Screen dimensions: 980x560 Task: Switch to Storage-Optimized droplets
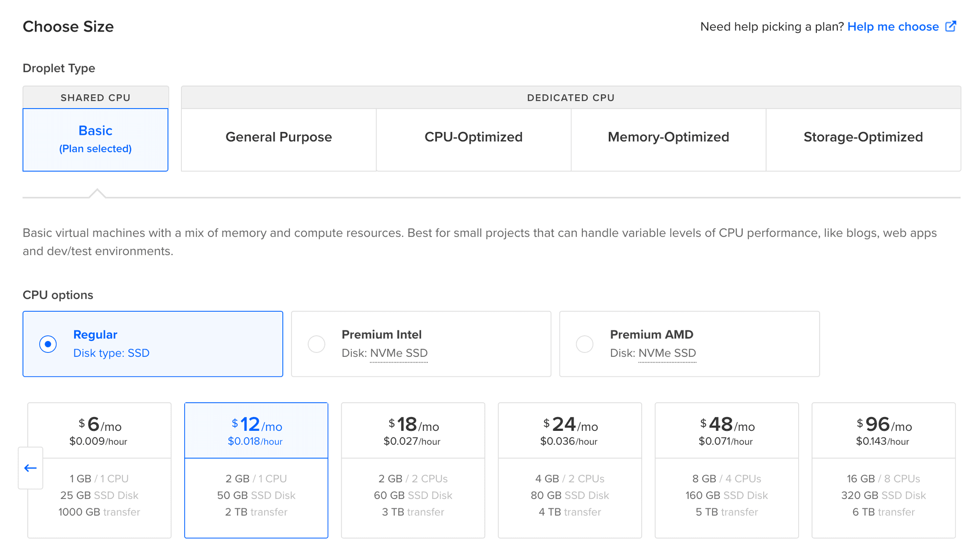863,137
